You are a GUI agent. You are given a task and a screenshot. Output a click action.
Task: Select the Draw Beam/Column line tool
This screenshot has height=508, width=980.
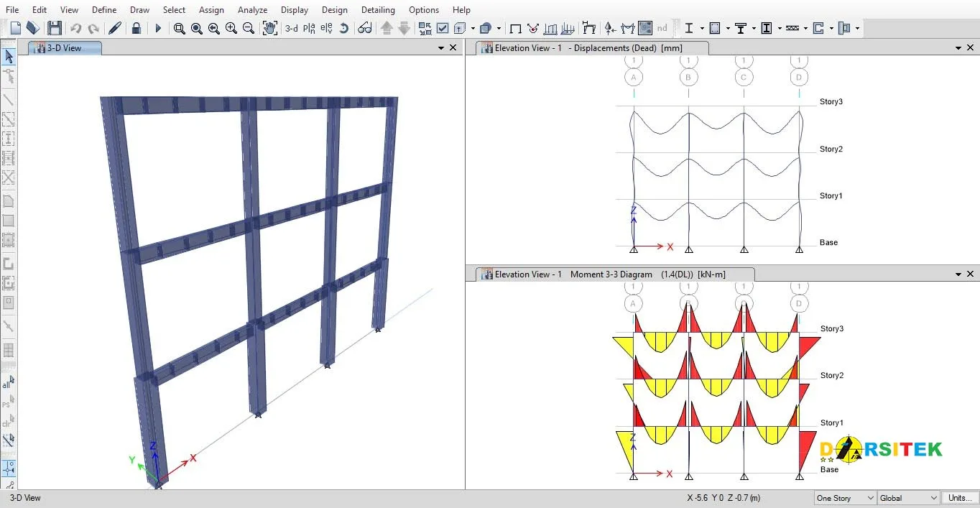pos(9,100)
